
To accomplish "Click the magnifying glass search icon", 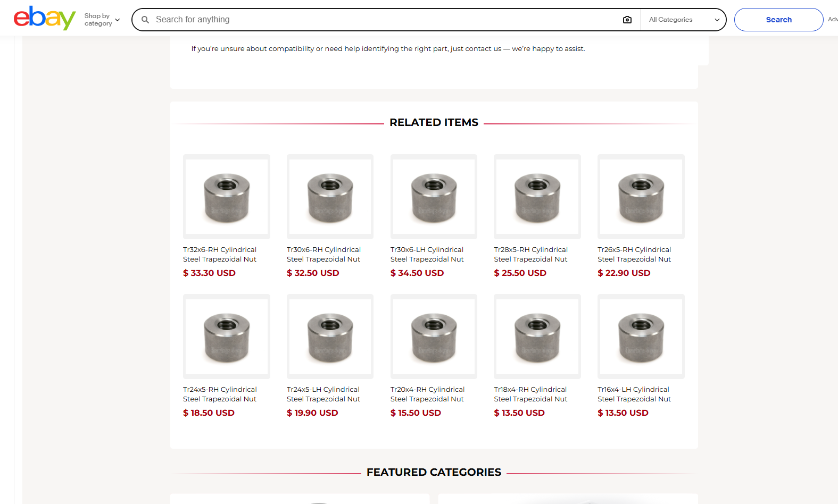I will tap(145, 20).
